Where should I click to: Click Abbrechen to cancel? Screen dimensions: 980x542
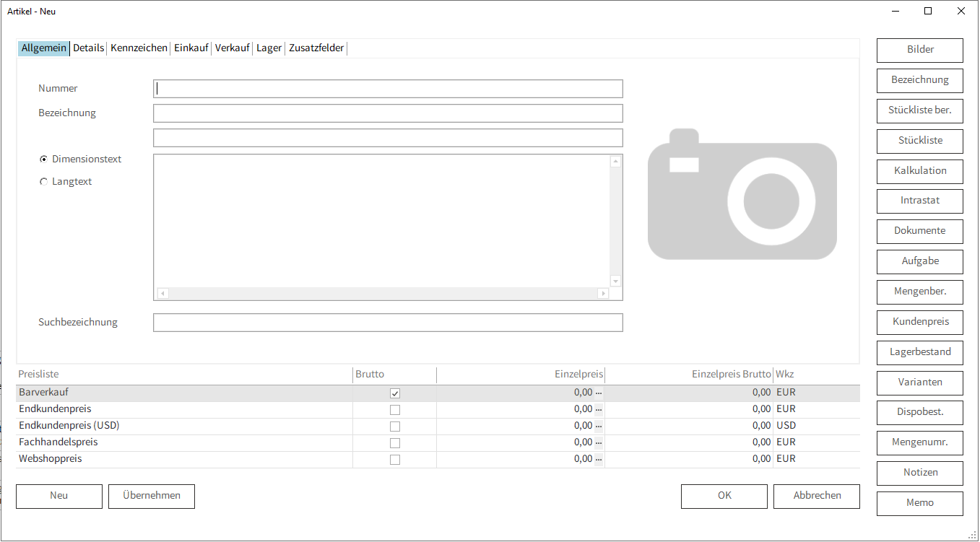coord(817,496)
